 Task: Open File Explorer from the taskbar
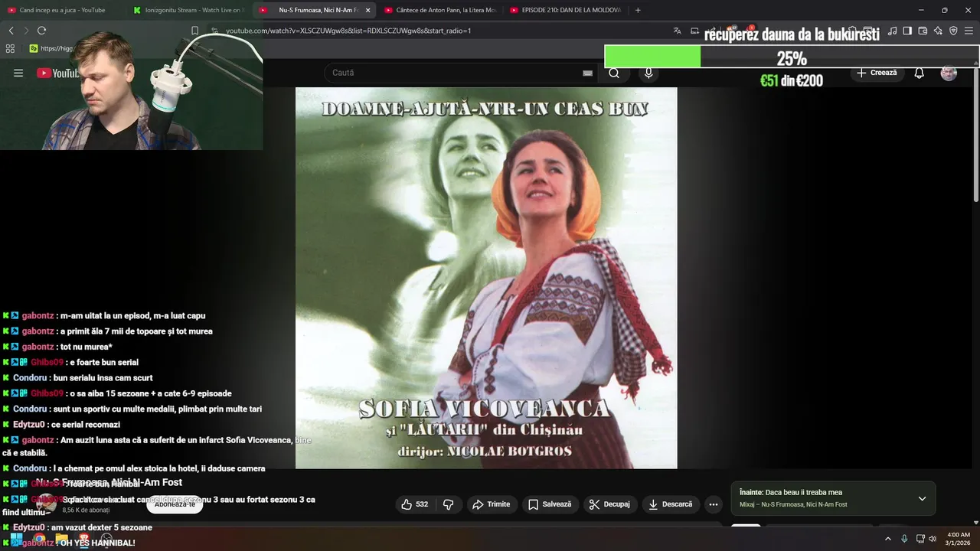tap(61, 539)
